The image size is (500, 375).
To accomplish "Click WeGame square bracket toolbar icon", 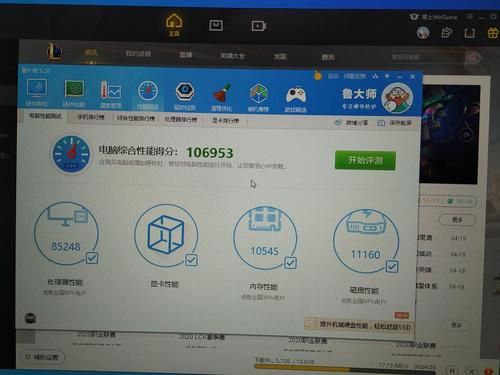I will pyautogui.click(x=470, y=33).
